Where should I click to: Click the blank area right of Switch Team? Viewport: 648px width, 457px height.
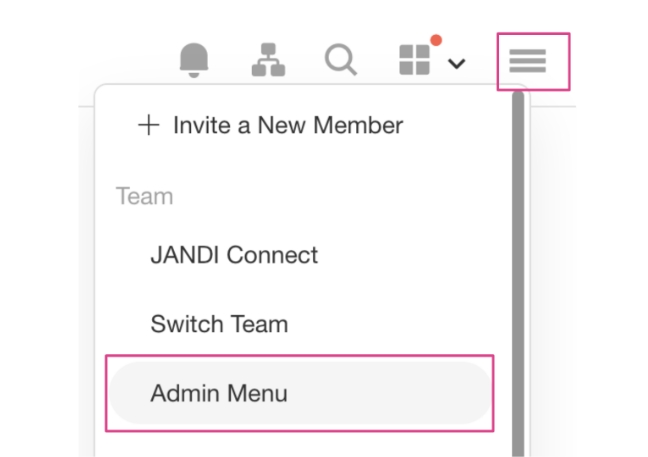pos(400,324)
